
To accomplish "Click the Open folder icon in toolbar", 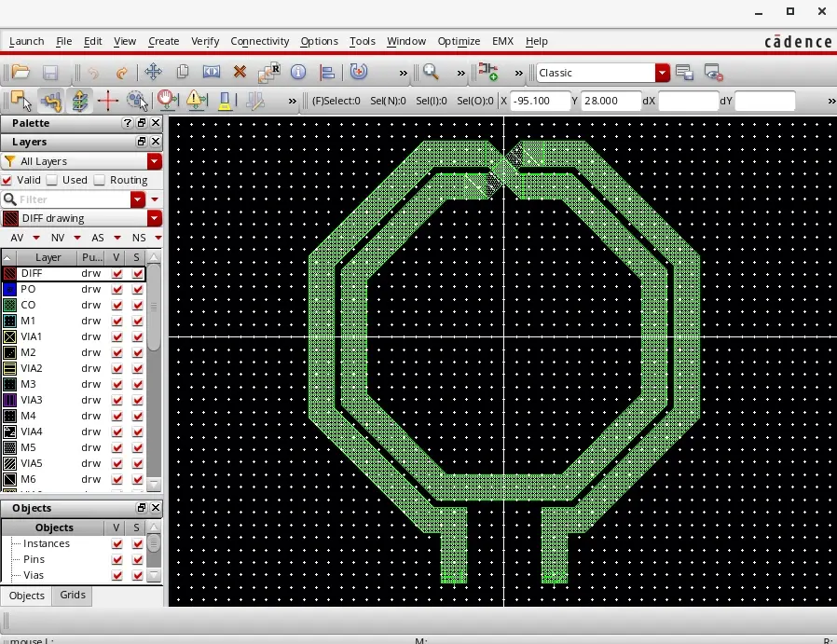I will 21,72.
